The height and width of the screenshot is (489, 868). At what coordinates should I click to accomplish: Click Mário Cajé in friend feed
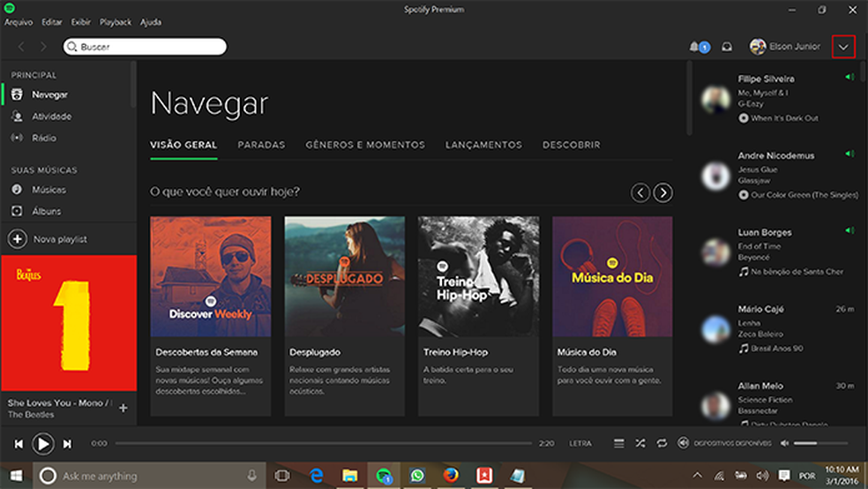pyautogui.click(x=760, y=310)
